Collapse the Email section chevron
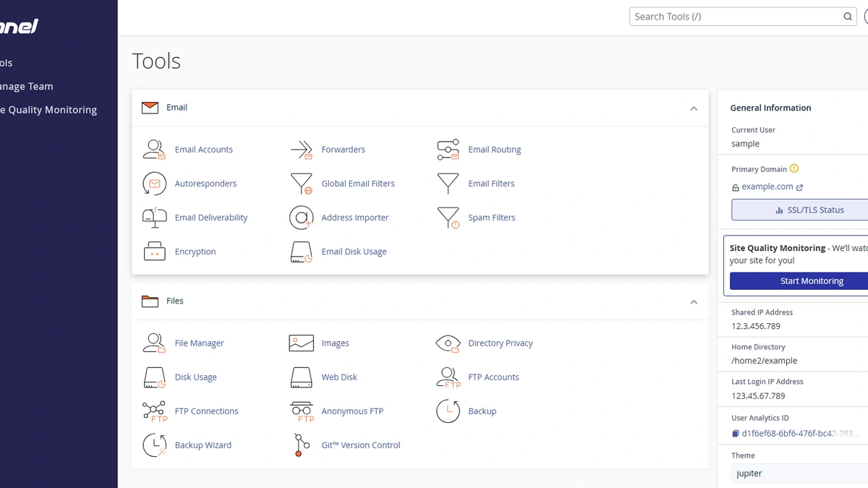Screen dimensions: 868x488 pos(694,108)
